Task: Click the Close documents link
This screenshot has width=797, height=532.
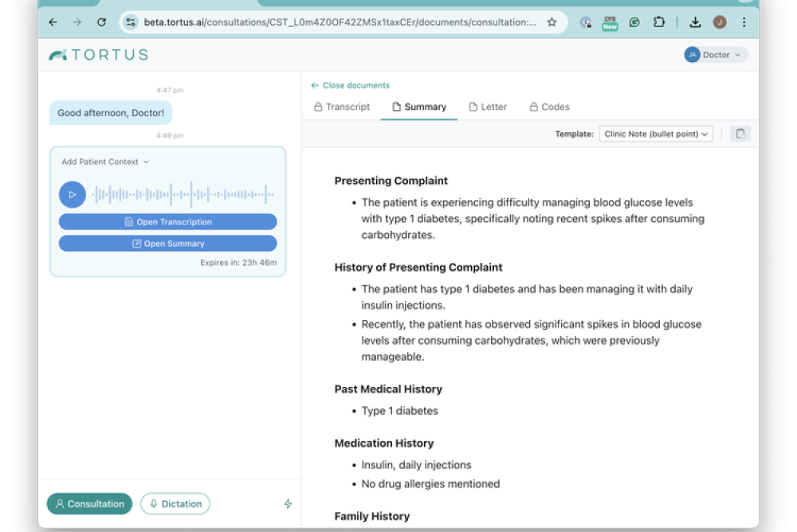Action: (x=351, y=85)
